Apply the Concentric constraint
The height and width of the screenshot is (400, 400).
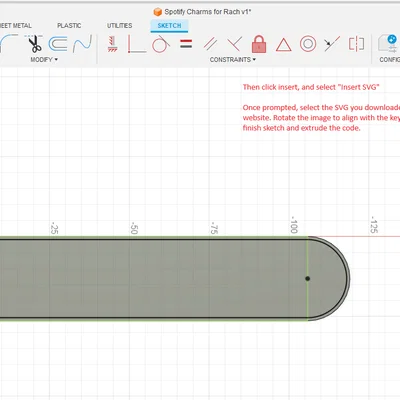click(x=308, y=44)
